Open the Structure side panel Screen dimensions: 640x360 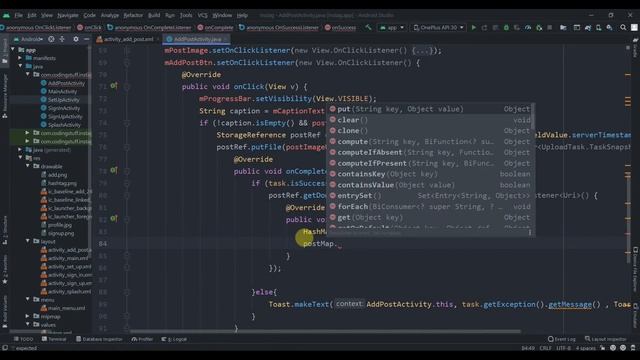pos(4,231)
